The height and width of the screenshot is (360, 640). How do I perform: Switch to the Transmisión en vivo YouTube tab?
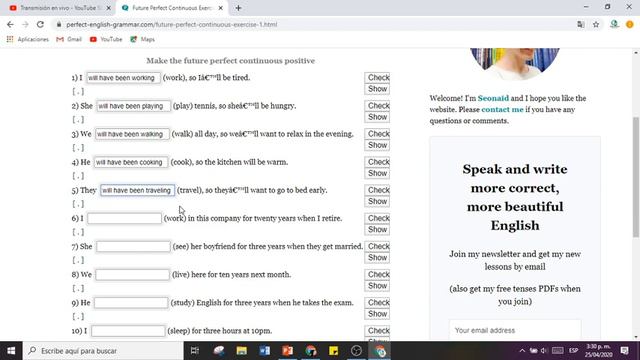tap(57, 8)
